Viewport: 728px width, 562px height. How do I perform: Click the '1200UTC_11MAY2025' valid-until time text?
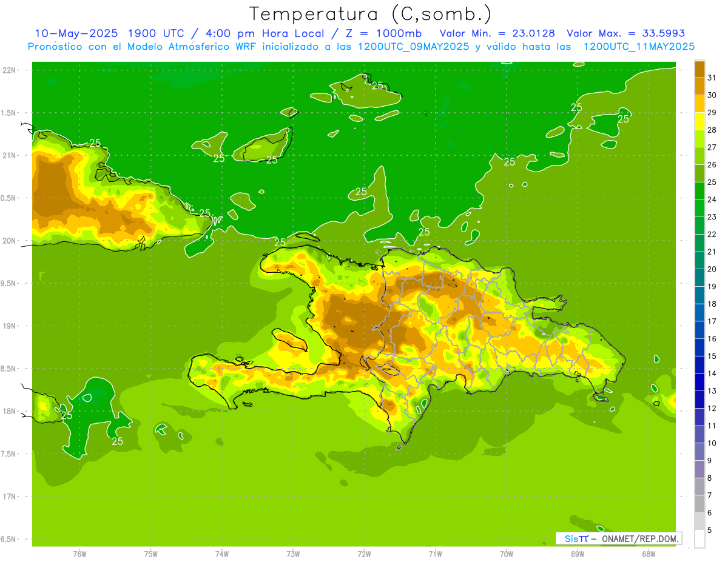[x=639, y=47]
